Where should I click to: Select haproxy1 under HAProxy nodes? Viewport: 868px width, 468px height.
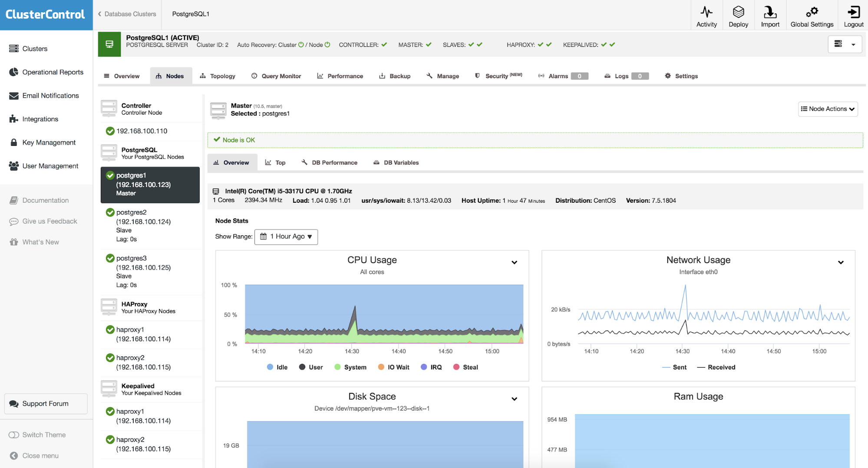pyautogui.click(x=150, y=334)
